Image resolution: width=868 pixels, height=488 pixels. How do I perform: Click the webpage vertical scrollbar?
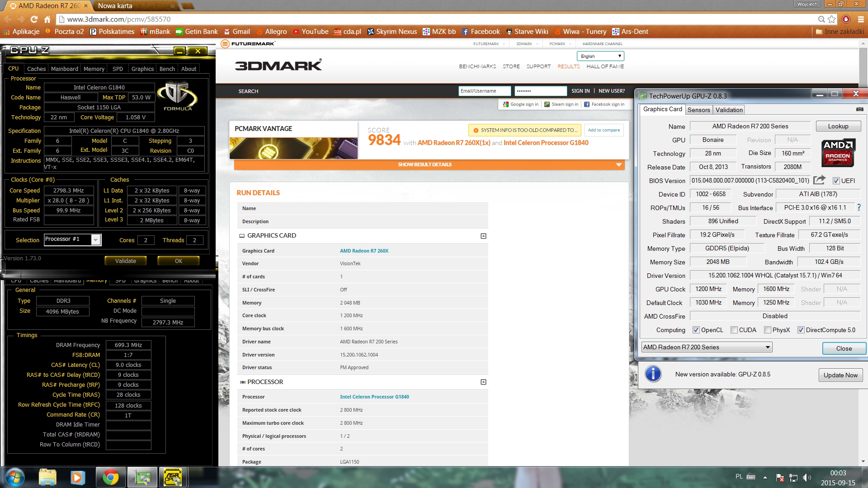tap(863, 252)
